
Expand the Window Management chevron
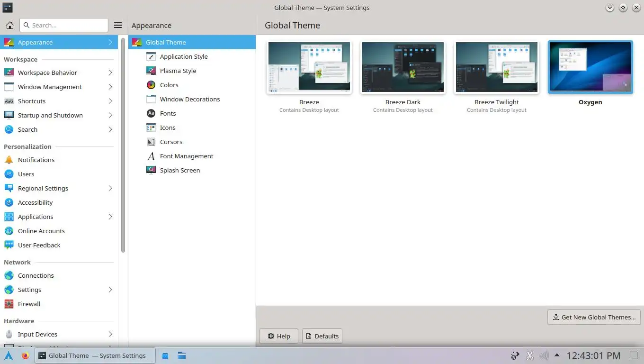tap(110, 87)
